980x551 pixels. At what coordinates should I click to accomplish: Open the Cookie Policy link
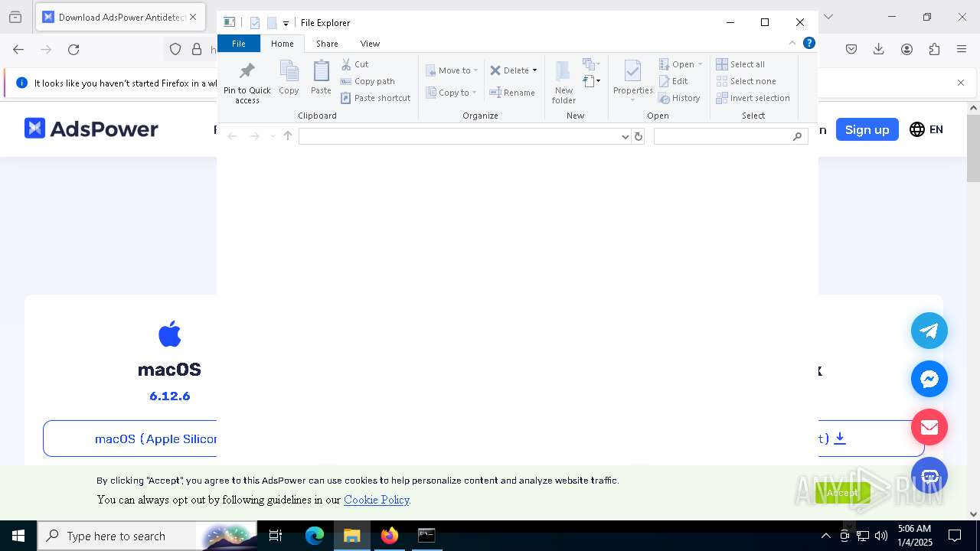coord(377,500)
